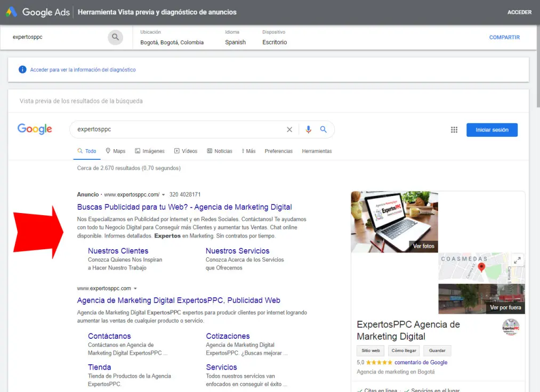
Task: Open 'Agencia de Marketing Digital ExpertosPPC' result
Action: (179, 300)
